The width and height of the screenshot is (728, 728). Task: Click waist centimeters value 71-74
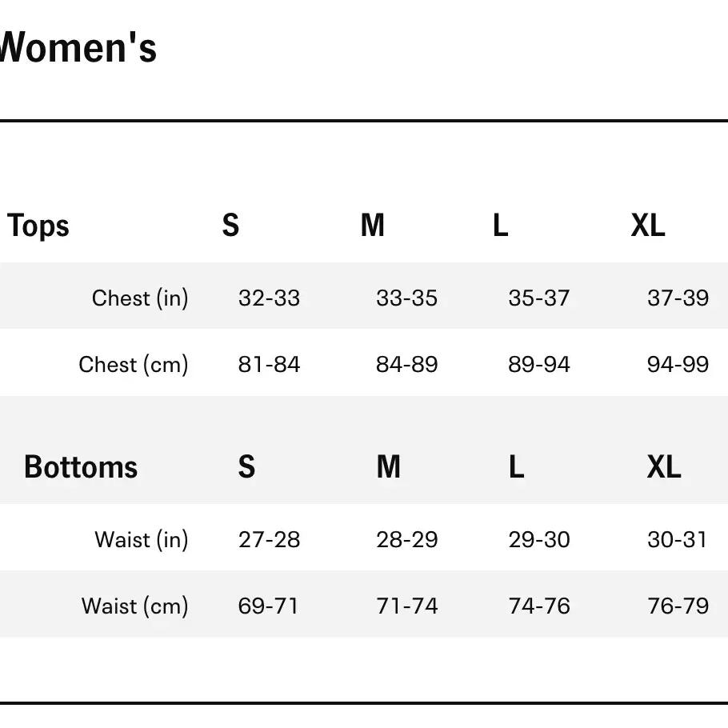pos(406,606)
